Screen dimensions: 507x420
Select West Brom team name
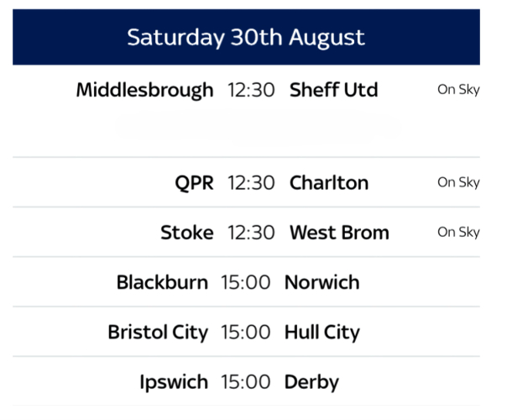339,233
